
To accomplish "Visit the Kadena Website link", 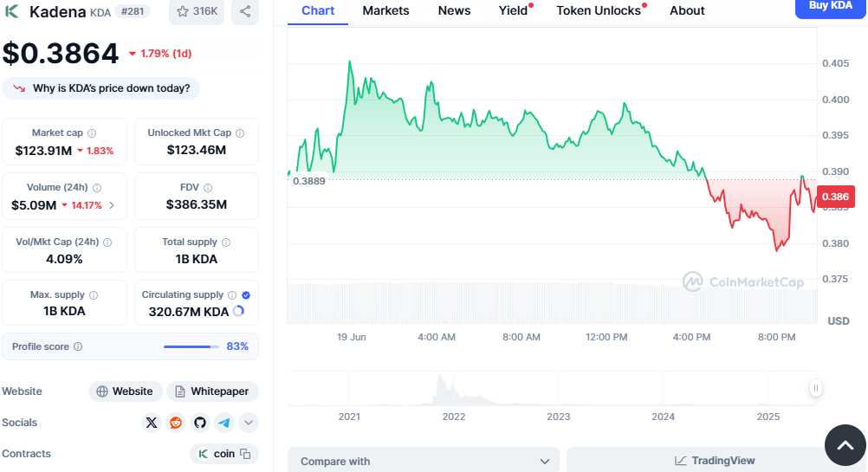I will [x=125, y=391].
